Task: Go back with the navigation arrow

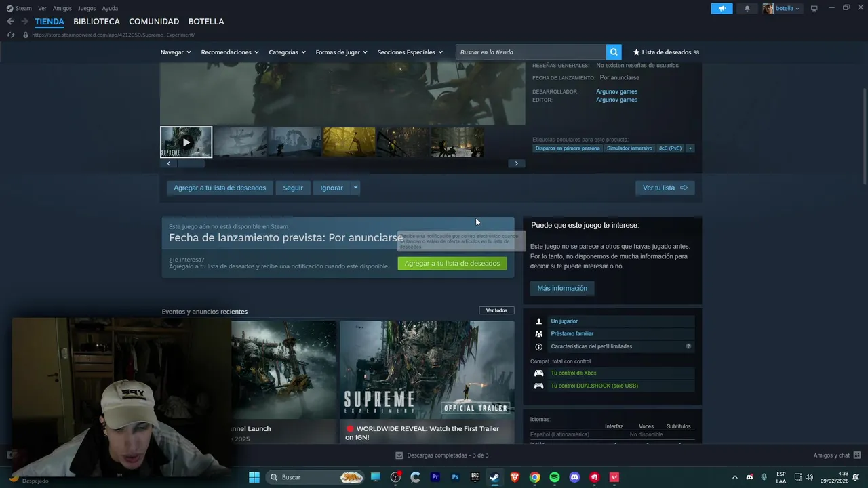Action: (10, 22)
